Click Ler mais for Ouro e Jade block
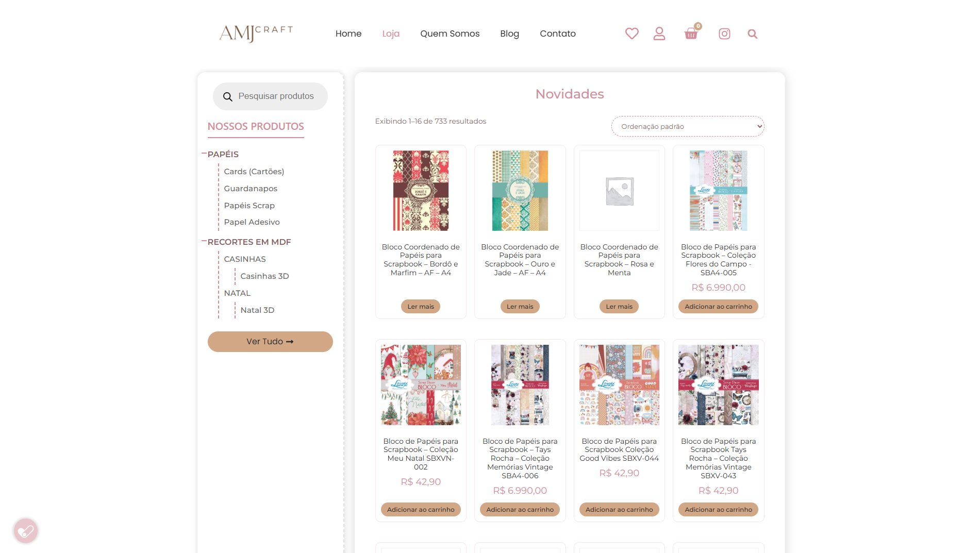 pos(520,307)
